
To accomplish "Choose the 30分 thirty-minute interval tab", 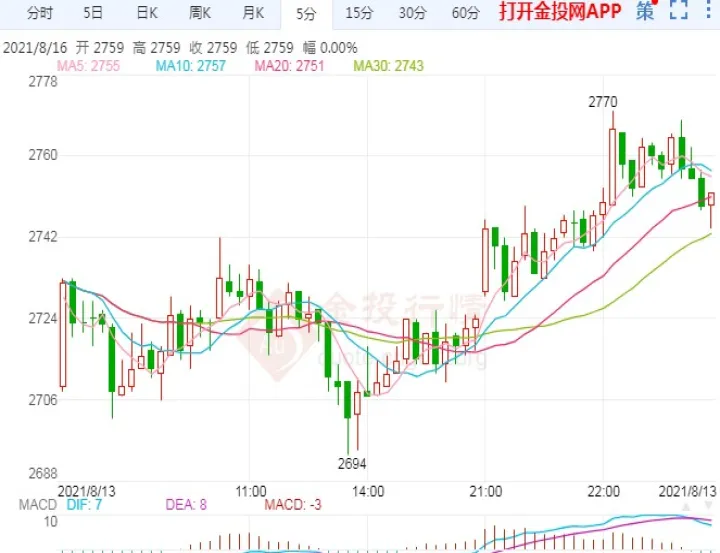I will tap(411, 13).
